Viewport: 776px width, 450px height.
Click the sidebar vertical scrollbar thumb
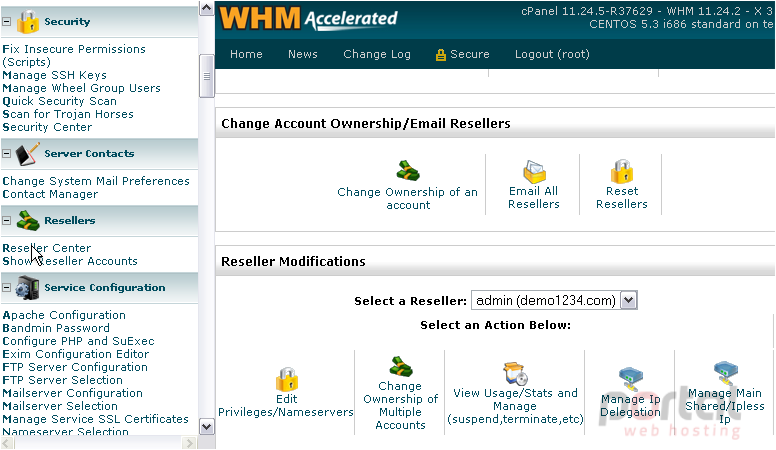(x=206, y=76)
